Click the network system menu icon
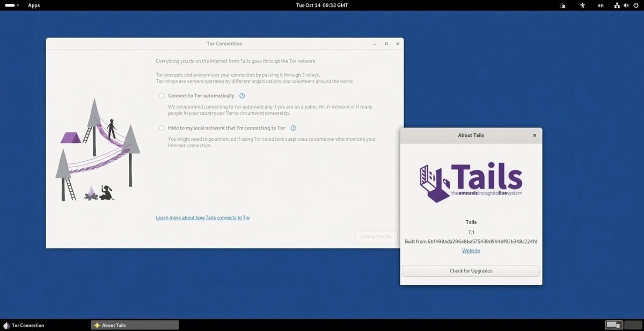Screen dimensions: 644x331 617,5
